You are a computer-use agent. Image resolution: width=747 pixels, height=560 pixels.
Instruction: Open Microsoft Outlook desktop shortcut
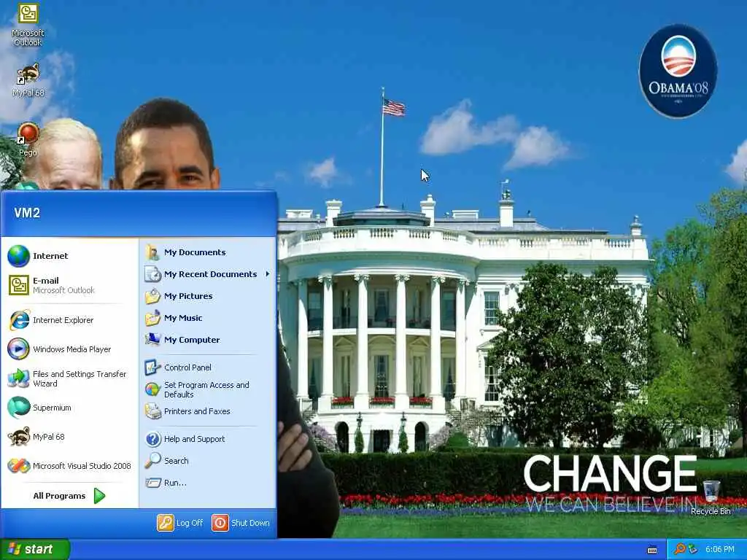point(28,24)
